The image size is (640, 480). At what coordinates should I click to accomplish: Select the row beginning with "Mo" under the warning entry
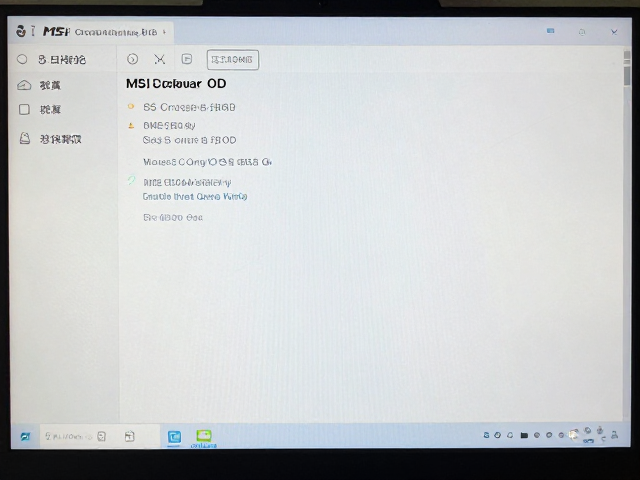tap(207, 162)
